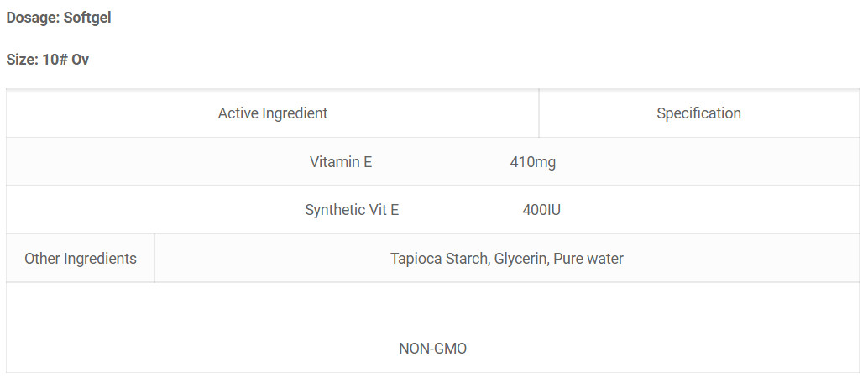Click the 10# Ov size value
Viewport: 868px width, 383px height.
[x=65, y=60]
